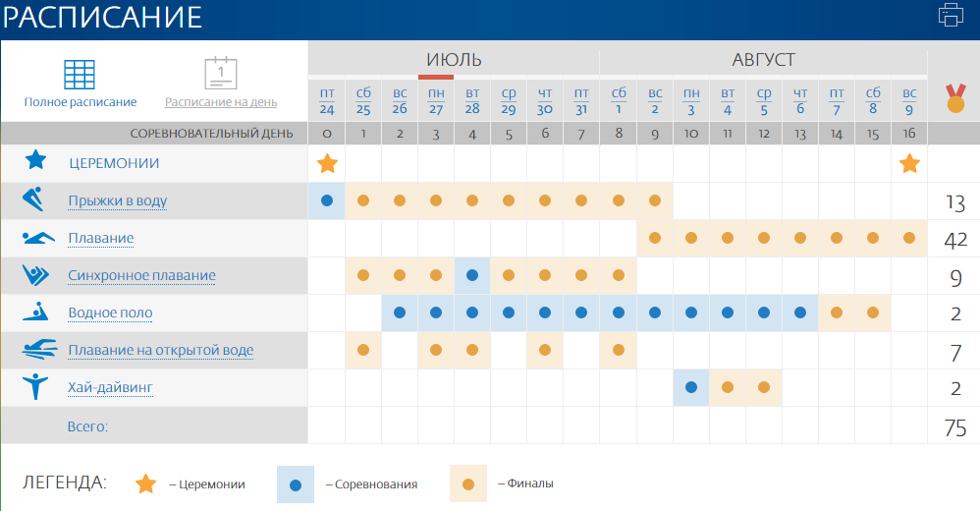
Task: Click the open water swimming icon
Action: point(39,350)
